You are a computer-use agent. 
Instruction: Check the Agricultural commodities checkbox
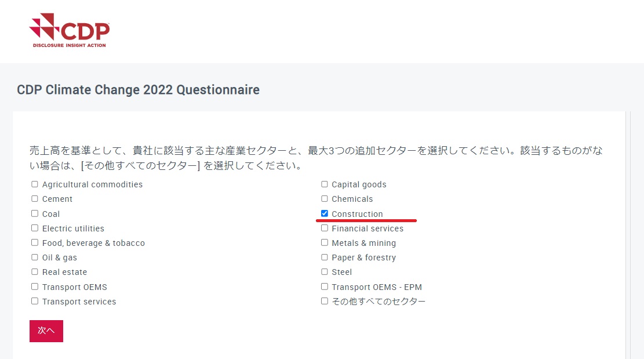pyautogui.click(x=35, y=184)
